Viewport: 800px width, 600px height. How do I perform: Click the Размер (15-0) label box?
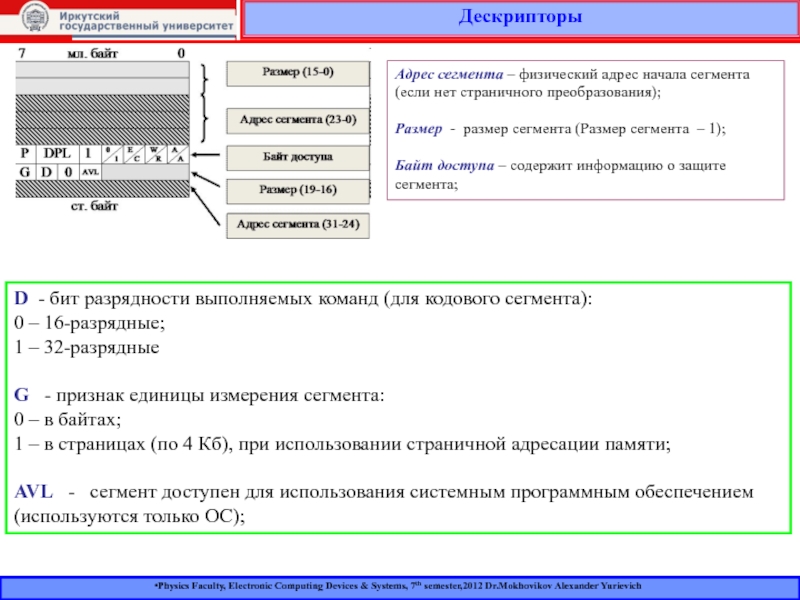tap(298, 73)
